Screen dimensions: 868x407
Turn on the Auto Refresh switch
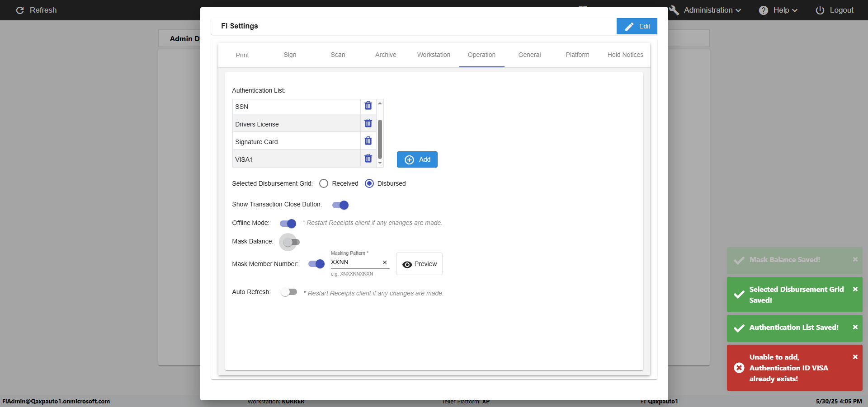tap(289, 292)
